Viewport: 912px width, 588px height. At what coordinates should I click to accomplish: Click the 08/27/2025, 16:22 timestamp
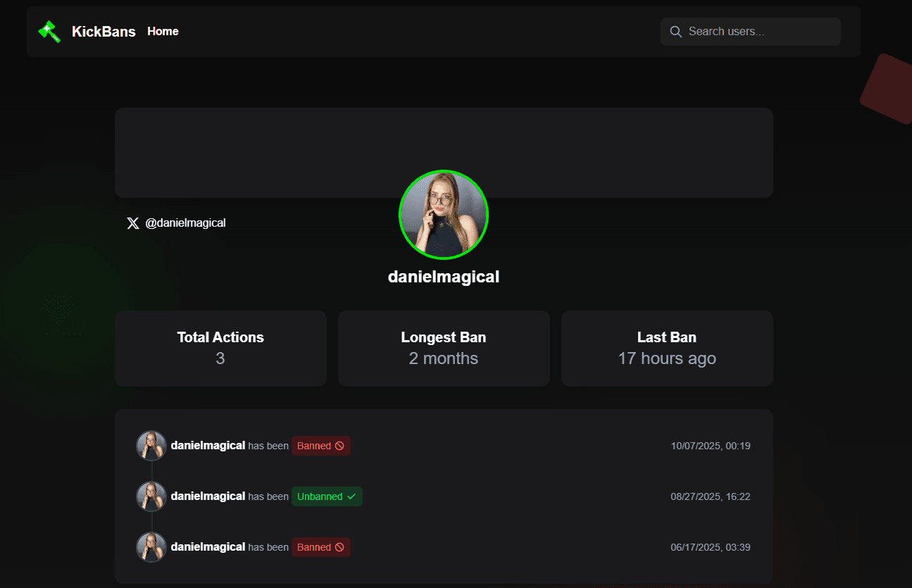[x=710, y=496]
